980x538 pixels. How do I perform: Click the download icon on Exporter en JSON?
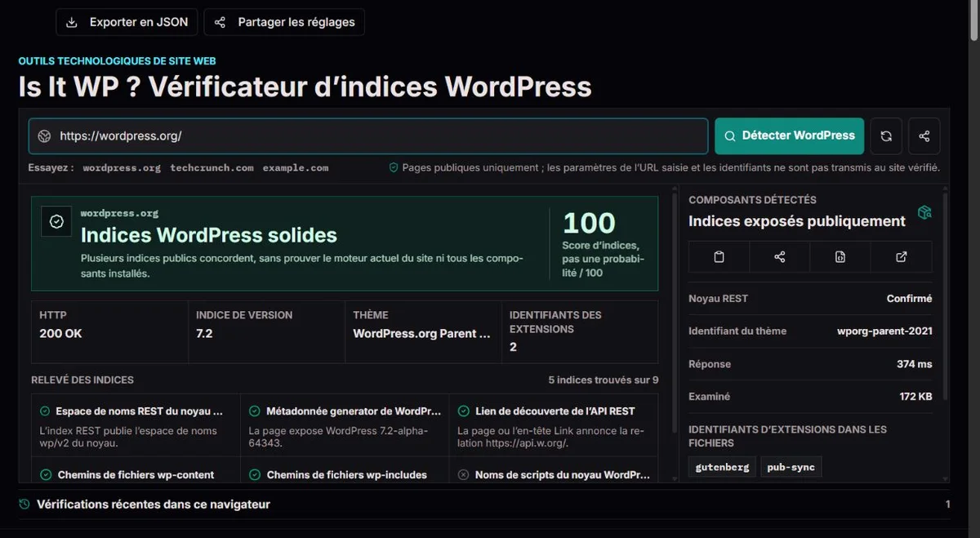[x=73, y=22]
